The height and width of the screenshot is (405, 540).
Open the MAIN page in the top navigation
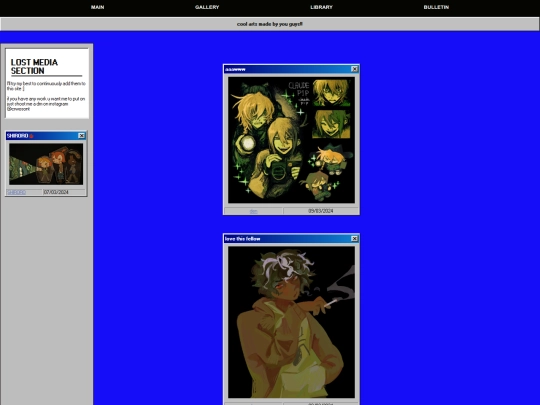[x=97, y=7]
